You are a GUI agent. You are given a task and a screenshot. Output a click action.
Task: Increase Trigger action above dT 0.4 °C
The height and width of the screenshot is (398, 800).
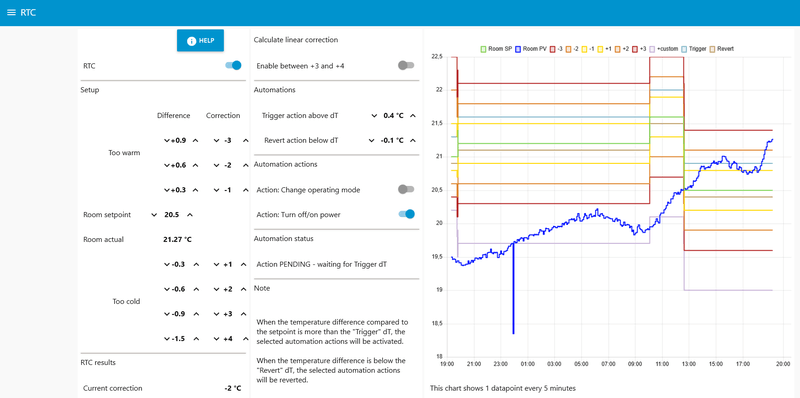click(413, 116)
